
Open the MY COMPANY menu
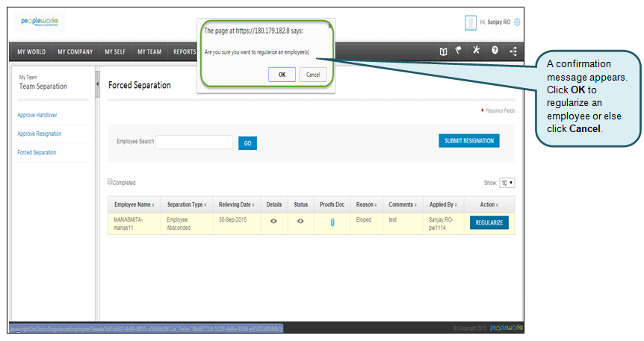pyautogui.click(x=75, y=51)
